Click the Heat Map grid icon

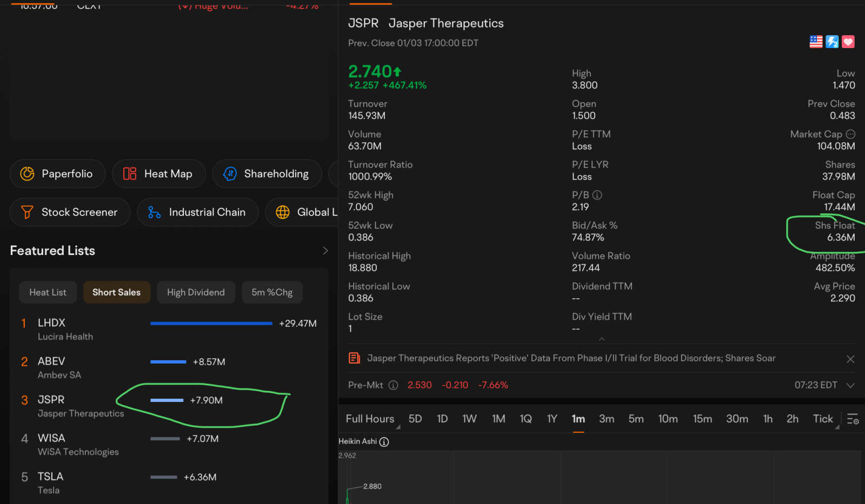(130, 173)
